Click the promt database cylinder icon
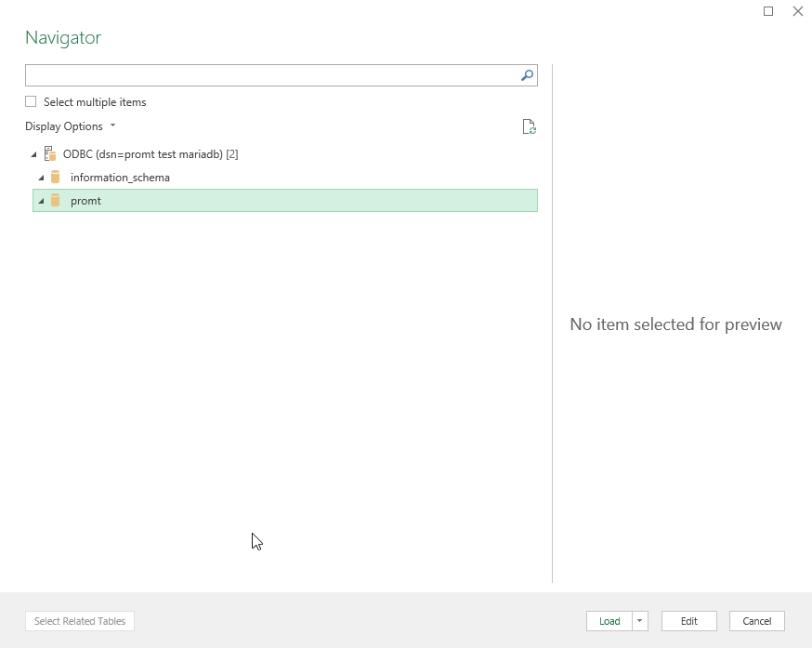Image resolution: width=812 pixels, height=648 pixels. click(56, 201)
